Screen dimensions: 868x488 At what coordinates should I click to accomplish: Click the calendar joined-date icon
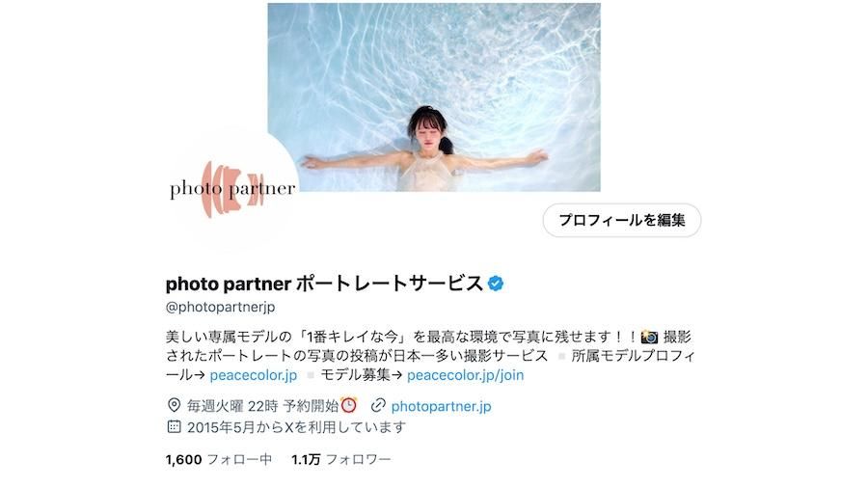point(174,426)
